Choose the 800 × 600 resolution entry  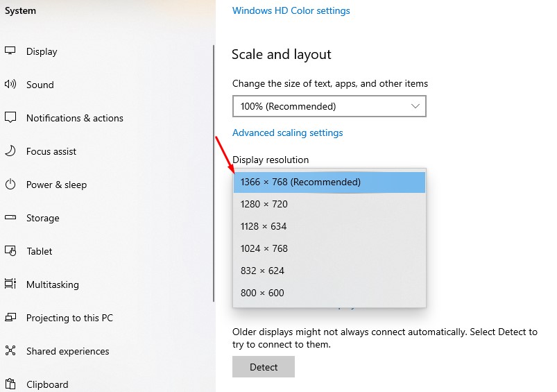point(329,293)
